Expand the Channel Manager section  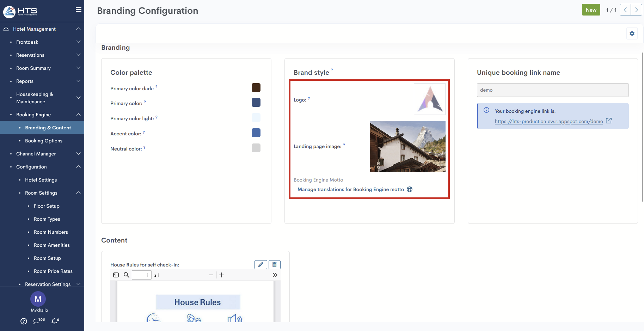pos(78,154)
